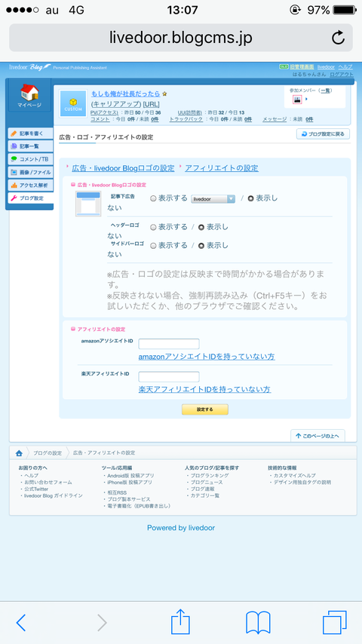Screen dimensions: 362x644
Task: Jump to アフィリエイトの設定 anchor link
Action: [x=222, y=168]
